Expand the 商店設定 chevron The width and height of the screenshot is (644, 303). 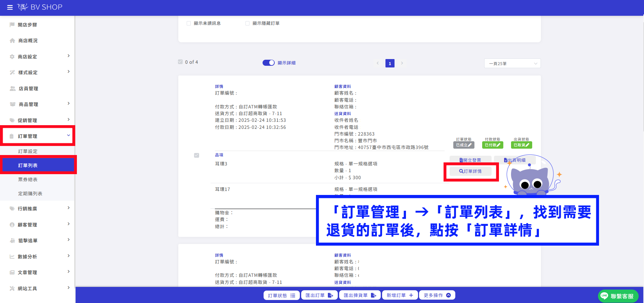68,56
